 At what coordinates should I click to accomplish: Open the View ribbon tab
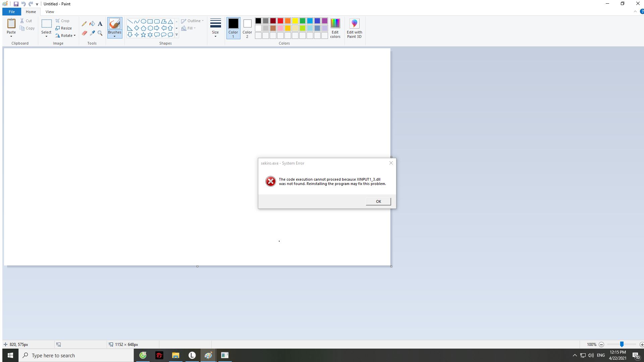(50, 11)
